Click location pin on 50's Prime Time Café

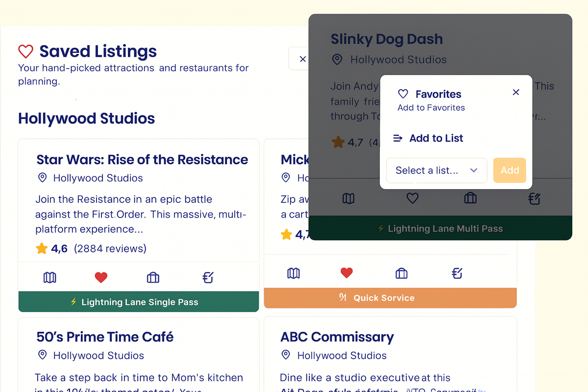pyautogui.click(x=43, y=355)
